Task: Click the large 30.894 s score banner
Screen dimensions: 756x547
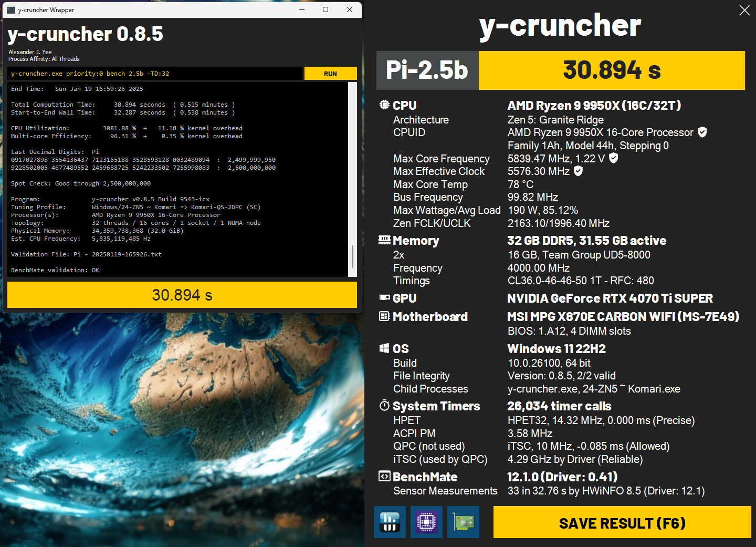Action: click(x=612, y=70)
